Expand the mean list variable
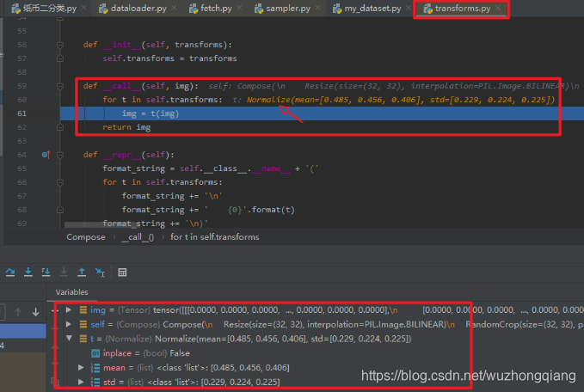Viewport: 584px width, 392px height. tap(81, 367)
